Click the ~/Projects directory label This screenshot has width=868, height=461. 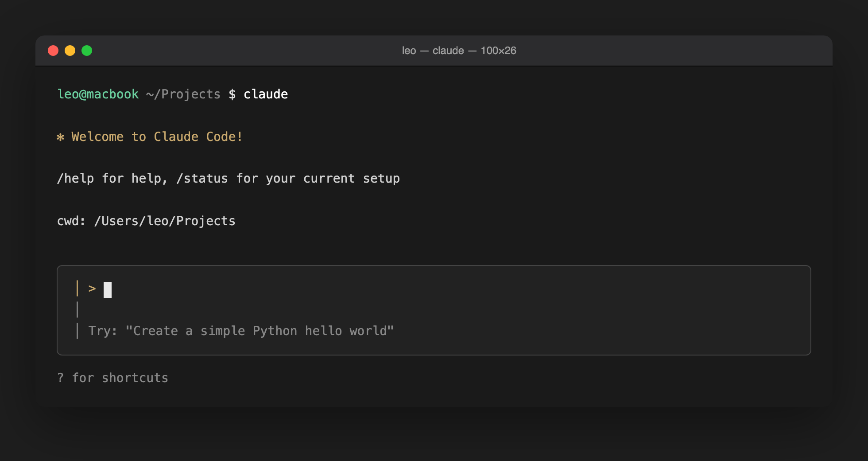click(183, 94)
